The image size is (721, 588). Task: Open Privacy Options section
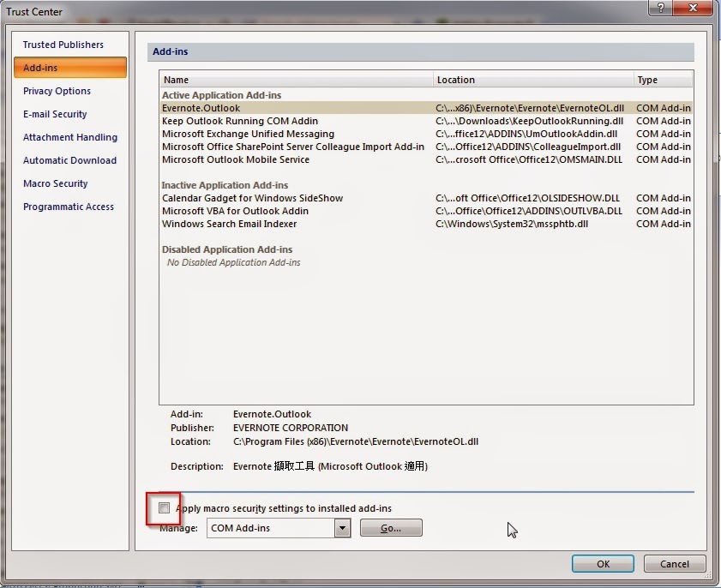coord(57,91)
